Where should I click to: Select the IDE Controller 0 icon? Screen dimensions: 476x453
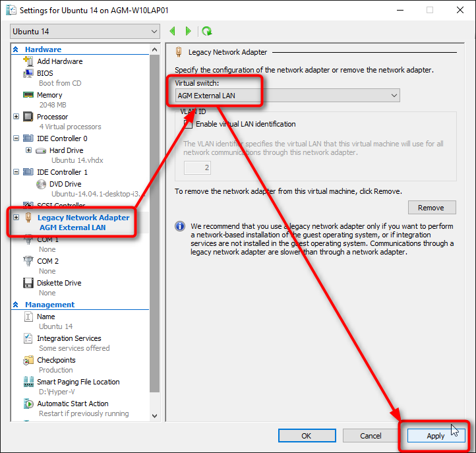[x=28, y=138]
